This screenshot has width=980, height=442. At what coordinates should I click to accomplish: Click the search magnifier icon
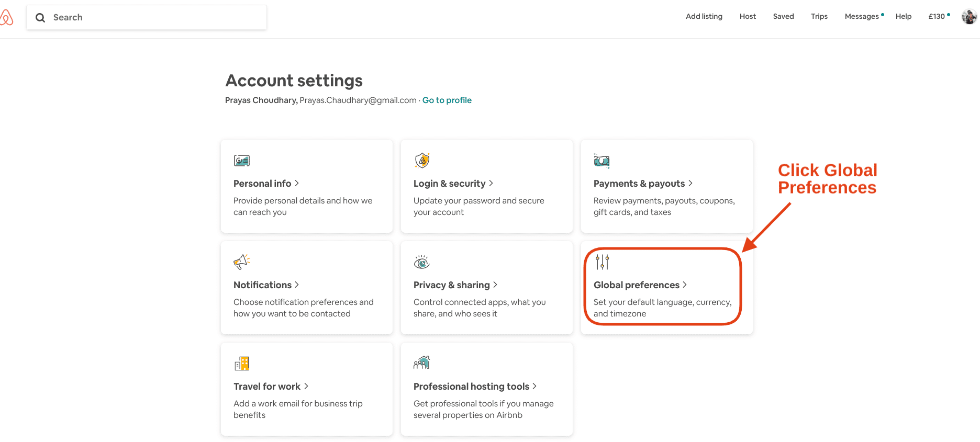[40, 18]
